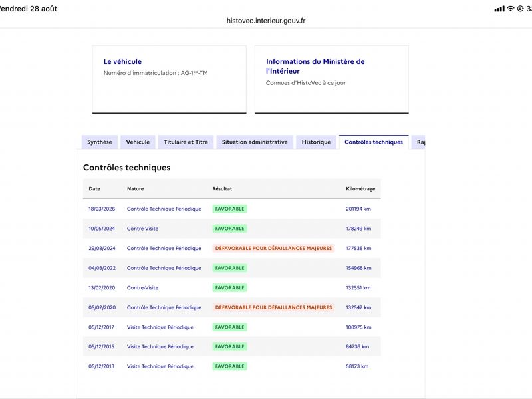
Task: Select the date 13/02/2020
Action: tap(102, 288)
